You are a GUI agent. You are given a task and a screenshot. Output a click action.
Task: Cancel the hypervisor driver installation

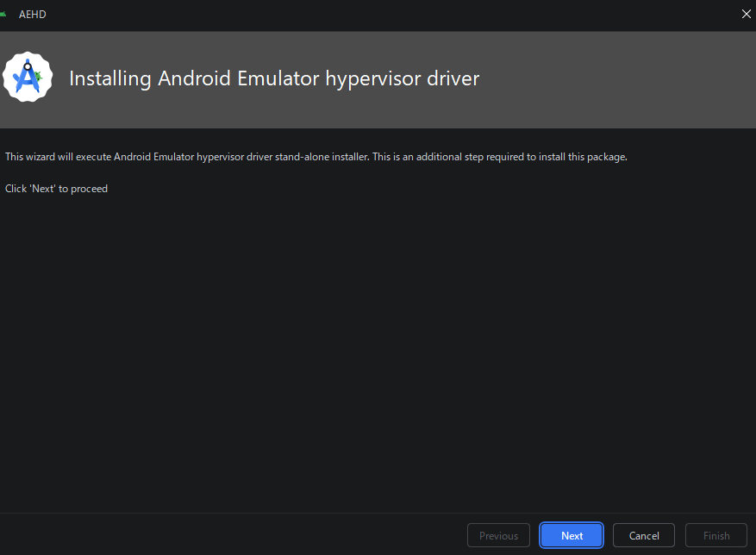pyautogui.click(x=644, y=535)
